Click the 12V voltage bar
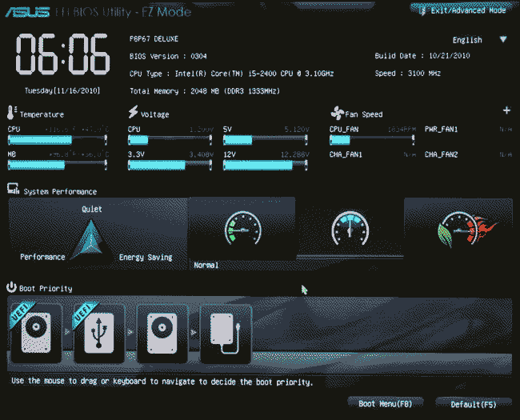520x420 pixels. point(266,165)
